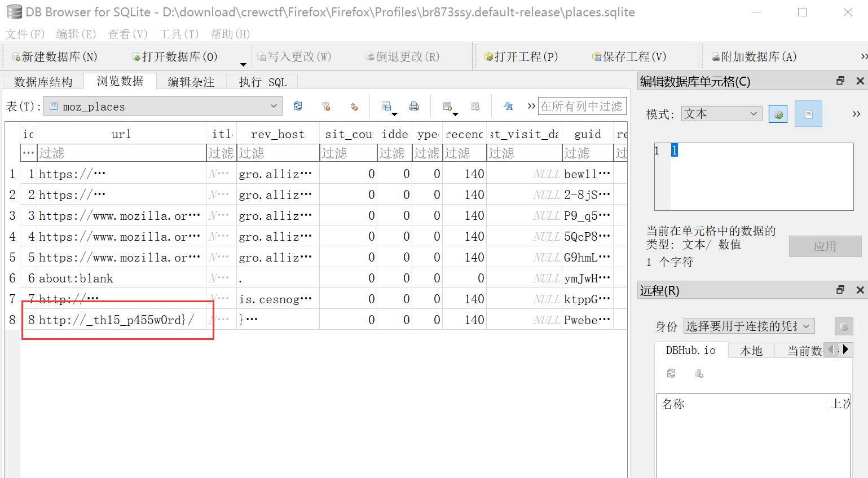Select the 本地 tab in remote panel
This screenshot has width=868, height=478.
point(751,351)
